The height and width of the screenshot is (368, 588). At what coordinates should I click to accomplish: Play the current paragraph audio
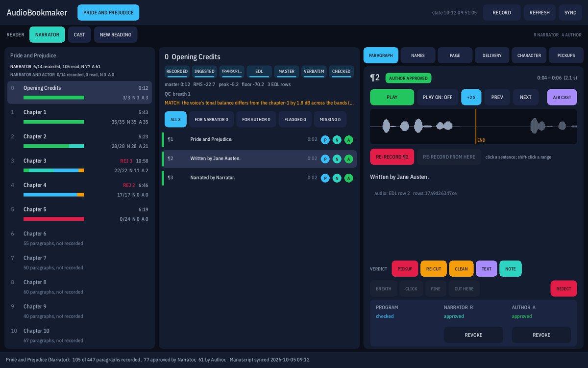click(x=392, y=97)
